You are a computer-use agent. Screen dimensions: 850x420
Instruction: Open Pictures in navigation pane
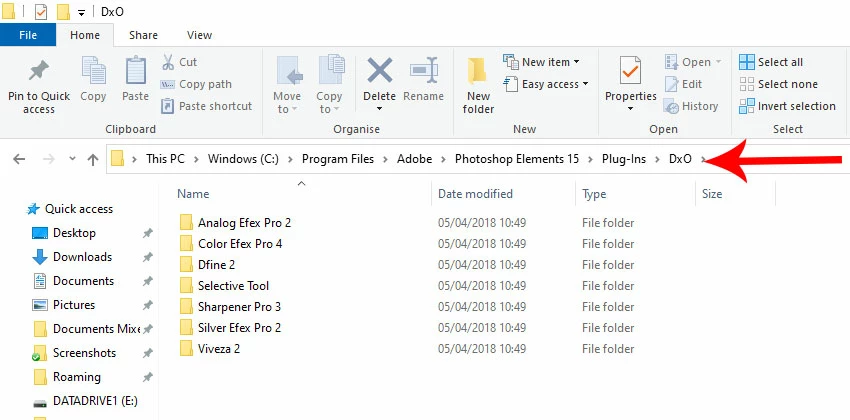[x=63, y=305]
